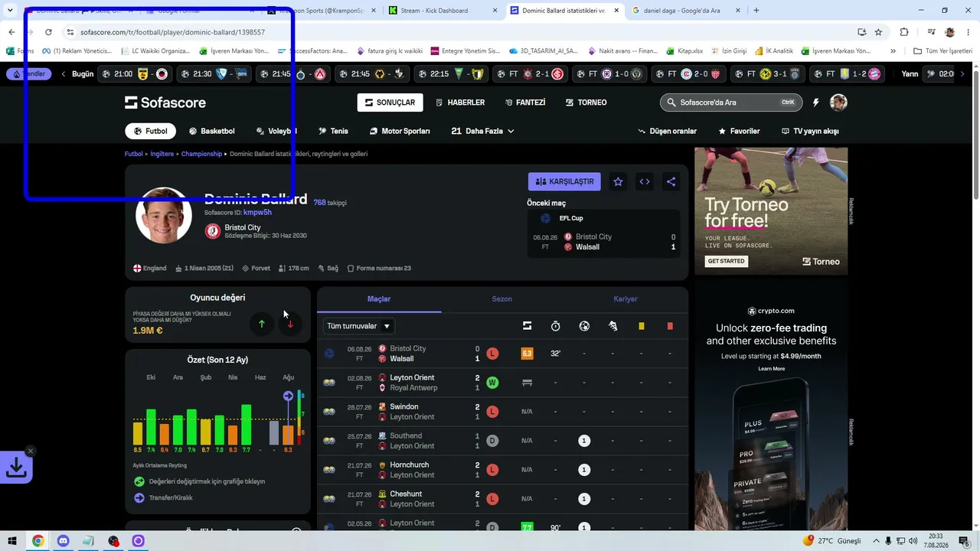
Task: Expand the bookmarks overflow chevron
Action: pyautogui.click(x=893, y=51)
